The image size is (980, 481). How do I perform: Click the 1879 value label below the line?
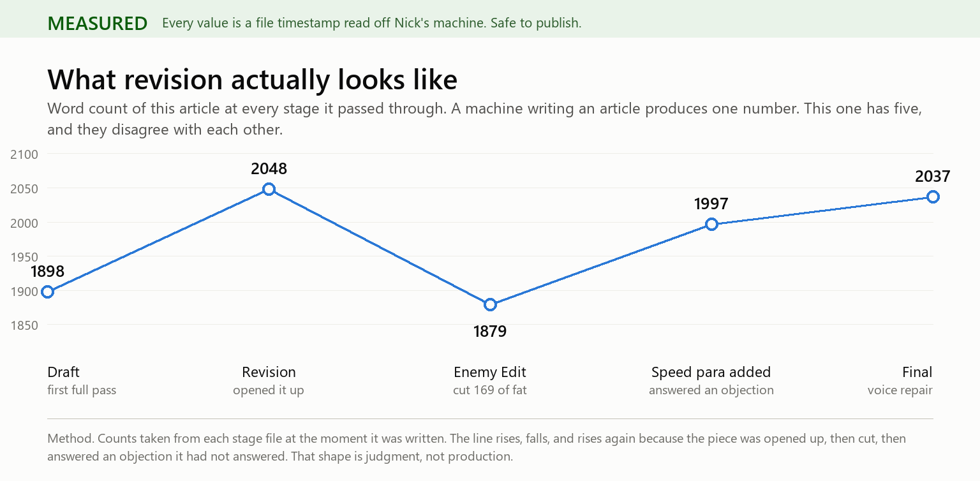pyautogui.click(x=490, y=332)
